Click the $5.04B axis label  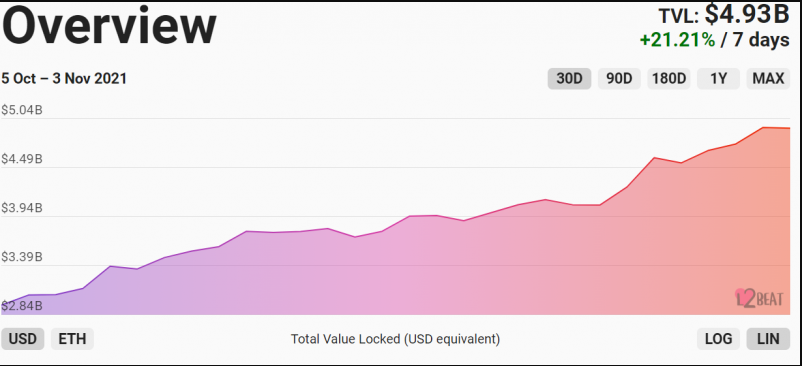pyautogui.click(x=21, y=110)
